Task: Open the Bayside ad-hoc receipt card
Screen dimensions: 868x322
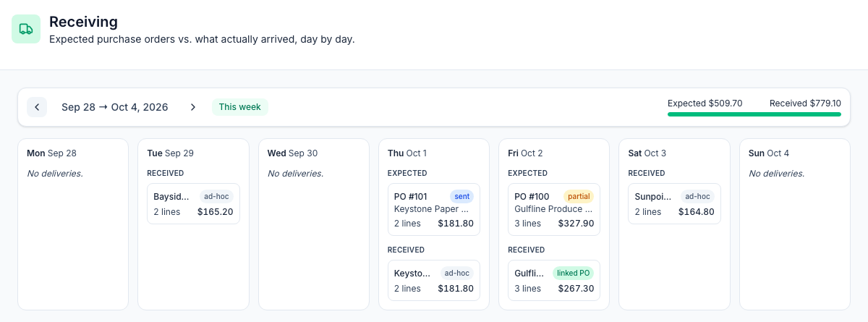Action: (x=193, y=203)
